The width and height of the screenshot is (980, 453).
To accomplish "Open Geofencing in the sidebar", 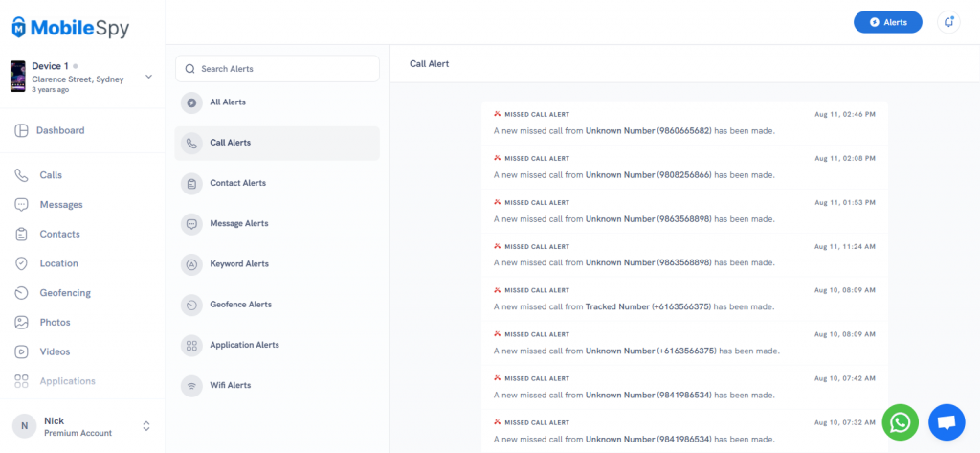I will pyautogui.click(x=64, y=293).
